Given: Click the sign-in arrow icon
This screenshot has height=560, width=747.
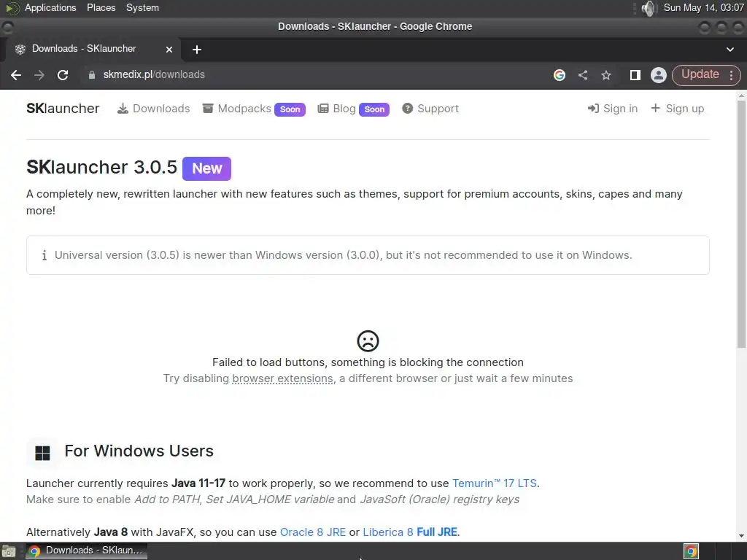Looking at the screenshot, I should tap(593, 109).
